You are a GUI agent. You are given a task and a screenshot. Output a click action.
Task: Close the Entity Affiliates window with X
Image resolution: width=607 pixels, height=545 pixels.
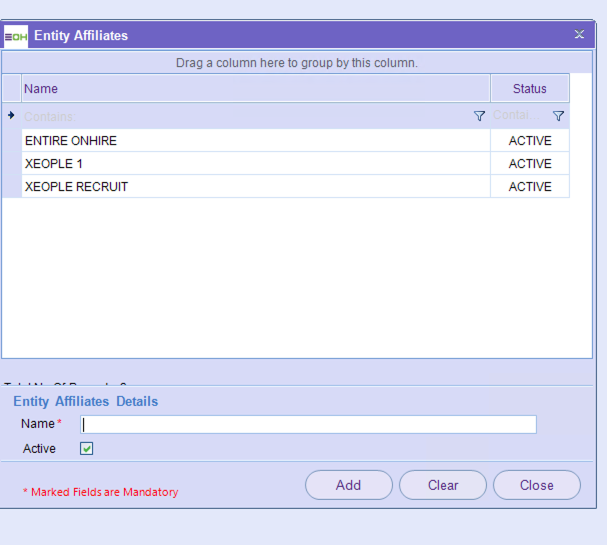(579, 35)
